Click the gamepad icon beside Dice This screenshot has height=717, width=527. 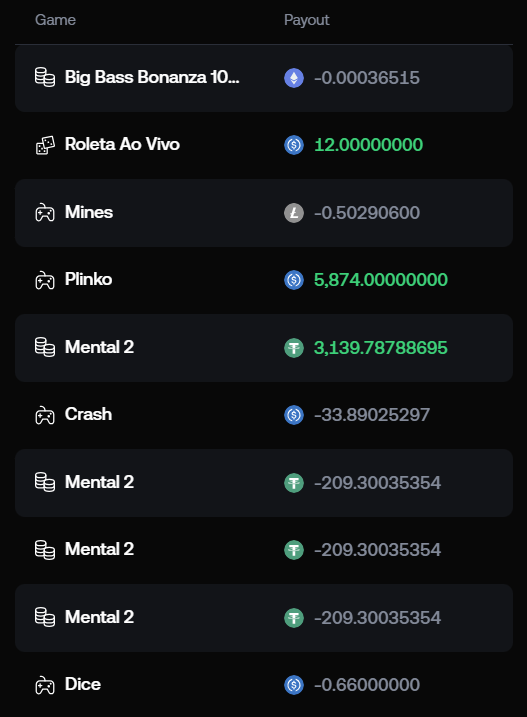(45, 685)
